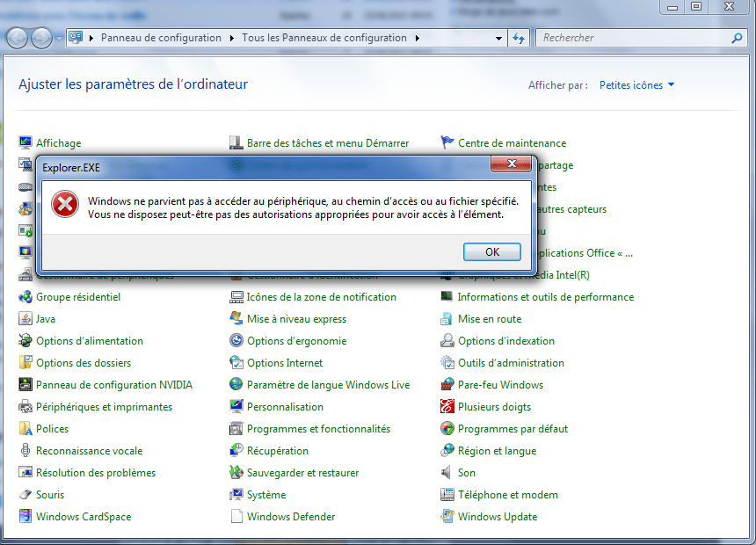The image size is (756, 545).
Task: Click the Paramètre de langue Windows Live icon
Action: coord(236,384)
